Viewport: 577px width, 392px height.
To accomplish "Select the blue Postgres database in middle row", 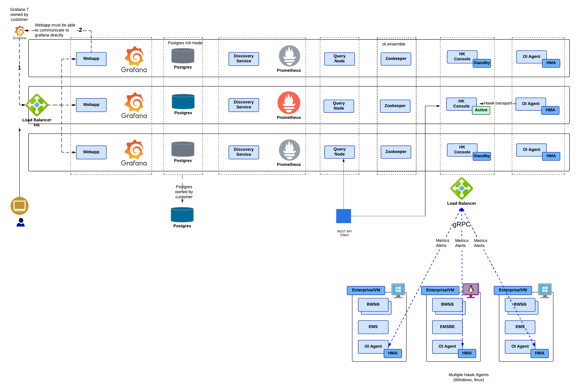I will click(x=183, y=102).
